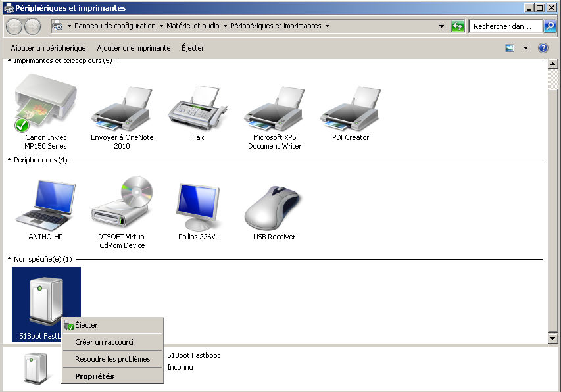The image size is (561, 392).
Task: Open dropdown arrow after Périphériques et imprimantes
Action: 327,26
